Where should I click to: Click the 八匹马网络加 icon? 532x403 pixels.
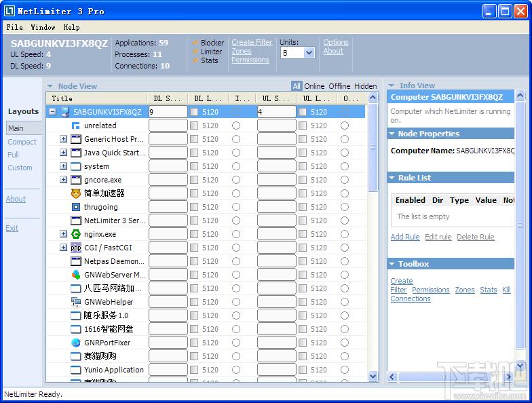(x=76, y=288)
